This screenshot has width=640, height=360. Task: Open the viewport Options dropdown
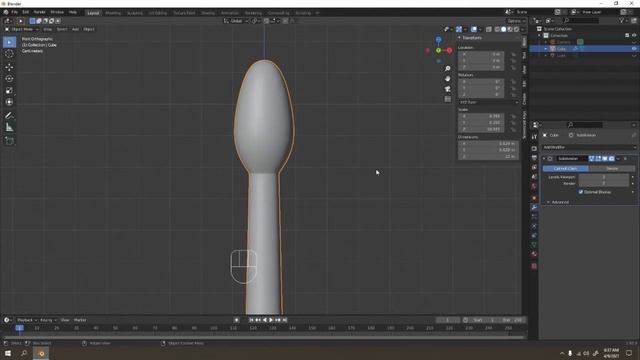[x=516, y=21]
